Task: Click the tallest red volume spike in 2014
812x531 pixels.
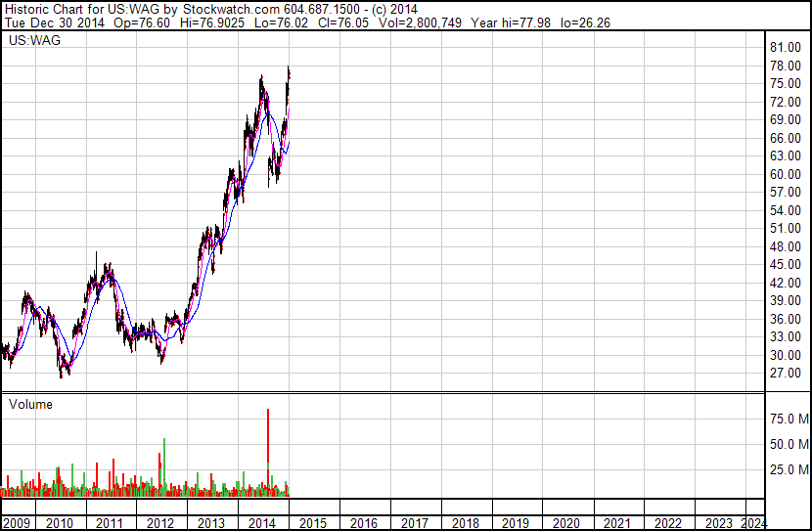Action: pos(268,435)
